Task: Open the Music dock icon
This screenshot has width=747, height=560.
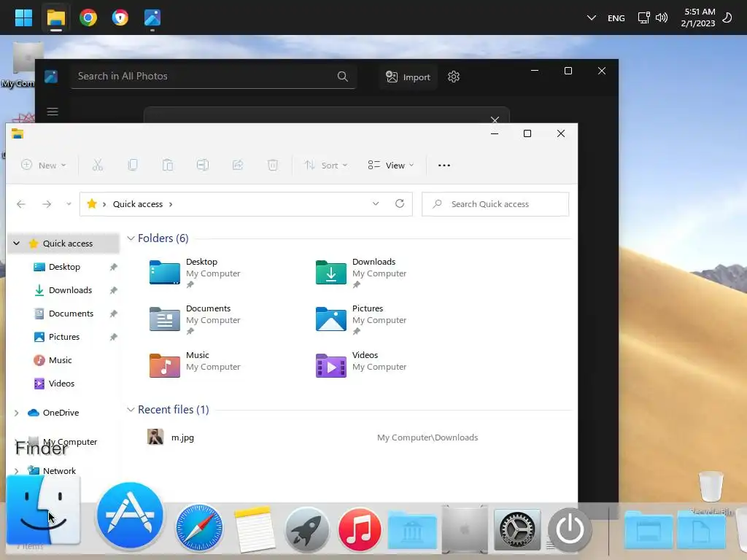Action: (360, 529)
